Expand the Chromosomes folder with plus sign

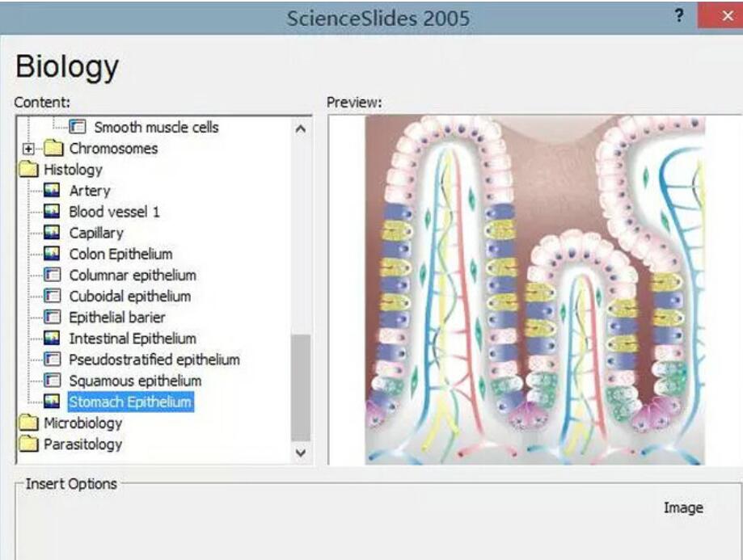(30, 149)
